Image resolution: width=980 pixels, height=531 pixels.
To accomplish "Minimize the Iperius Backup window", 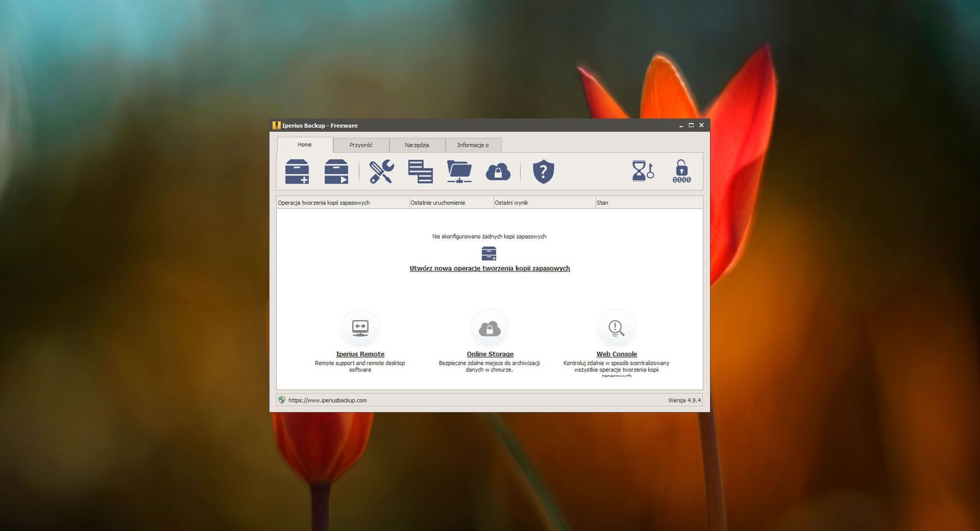I will (x=681, y=125).
